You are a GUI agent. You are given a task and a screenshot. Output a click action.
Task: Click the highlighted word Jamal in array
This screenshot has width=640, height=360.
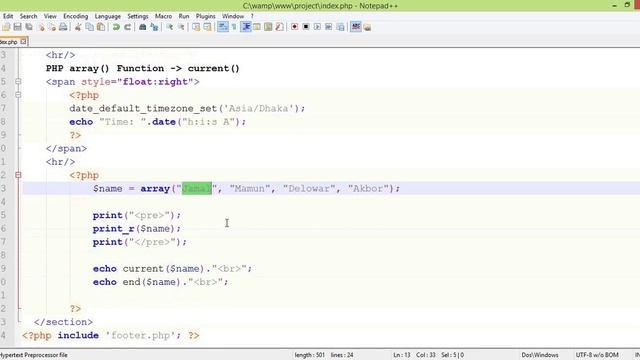(197, 189)
